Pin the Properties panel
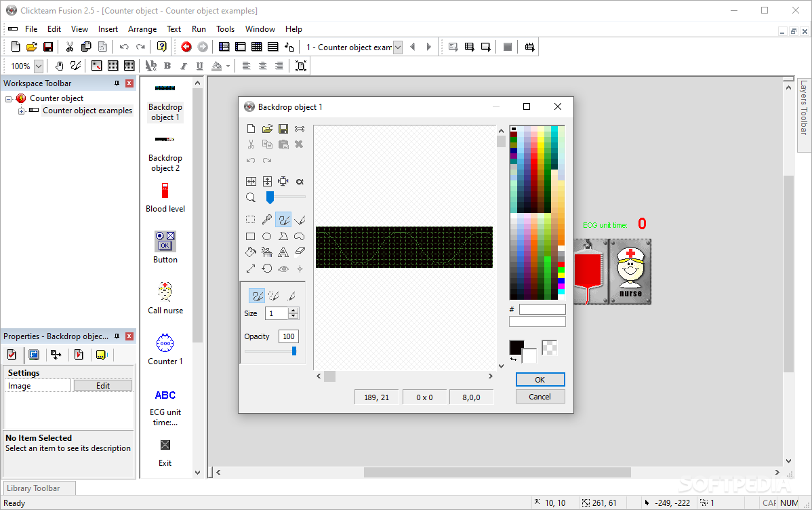This screenshot has width=812, height=510. tap(117, 336)
